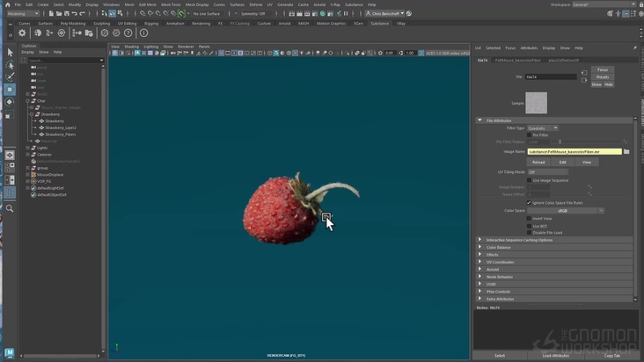Enable the Pre Filter checkbox

pos(529,135)
